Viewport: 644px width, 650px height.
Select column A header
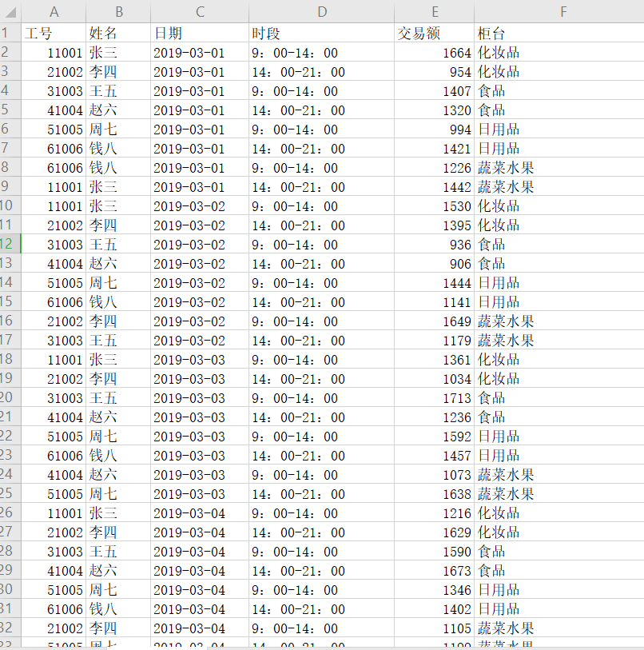(54, 12)
